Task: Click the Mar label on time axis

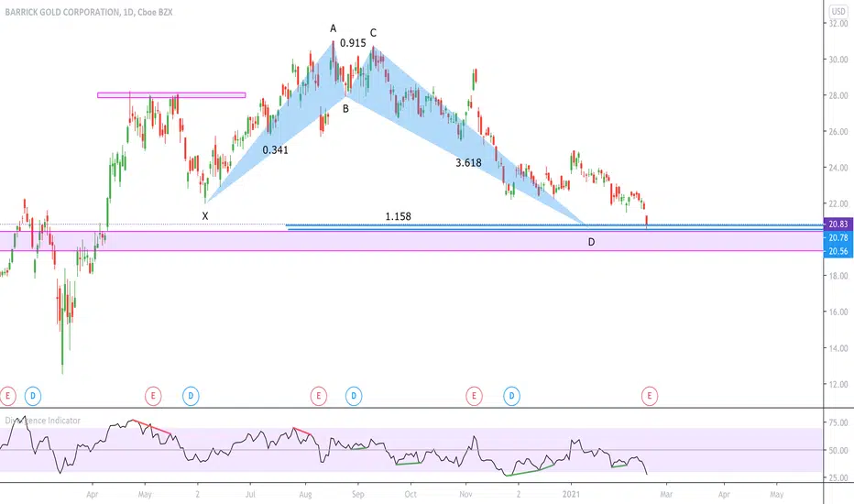Action: pos(666,494)
